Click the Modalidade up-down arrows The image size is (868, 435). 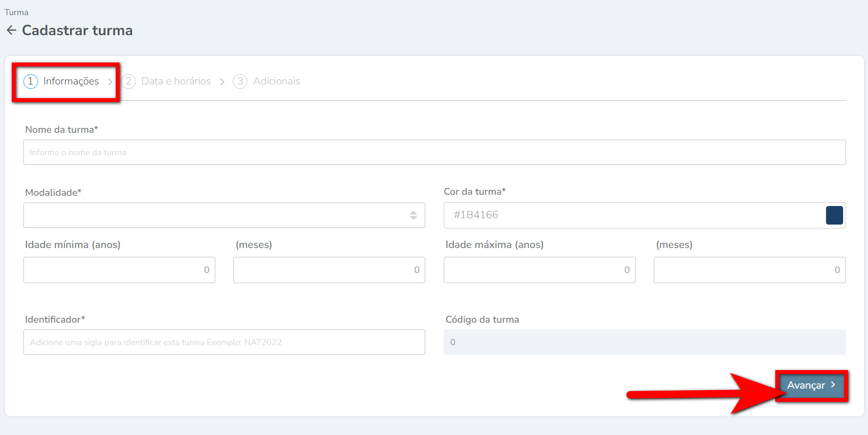point(413,215)
